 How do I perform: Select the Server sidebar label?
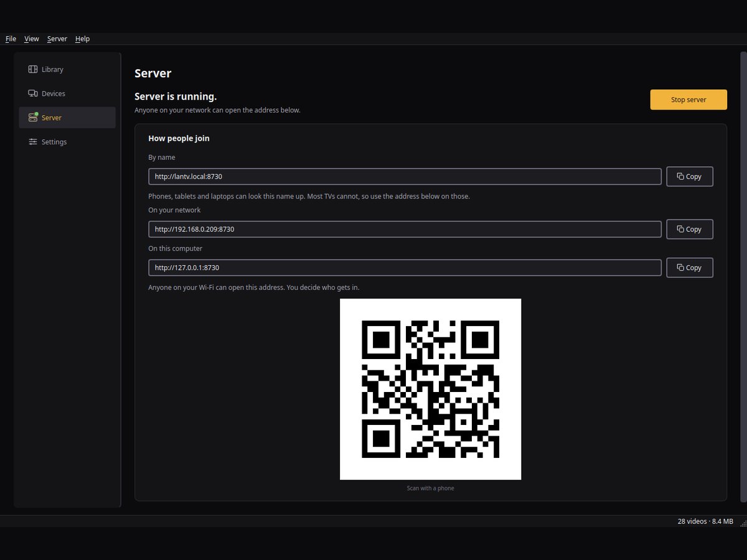click(x=52, y=118)
